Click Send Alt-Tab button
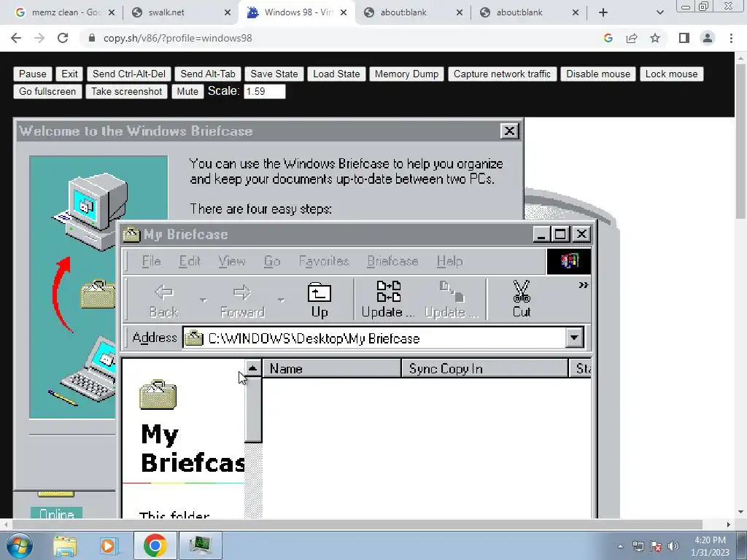This screenshot has height=560, width=747. click(208, 74)
